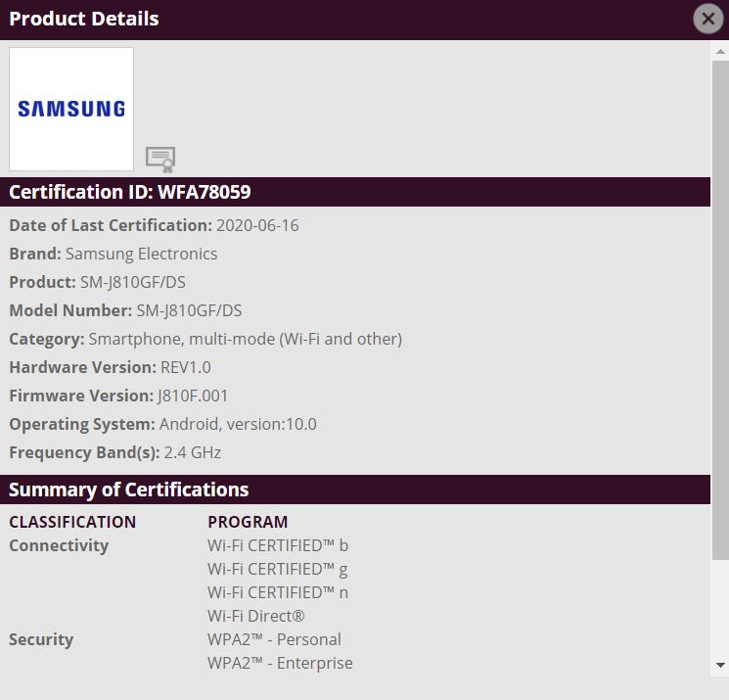Click the certificate download icon

pos(159,159)
